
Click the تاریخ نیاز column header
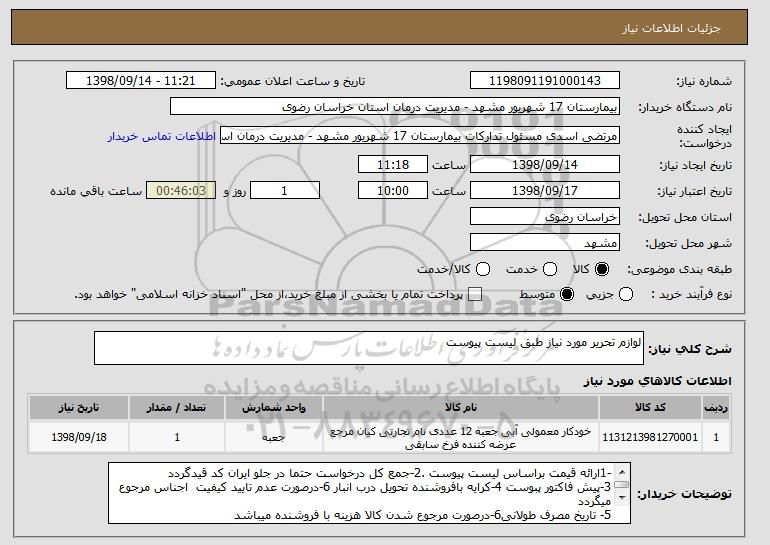click(x=79, y=408)
